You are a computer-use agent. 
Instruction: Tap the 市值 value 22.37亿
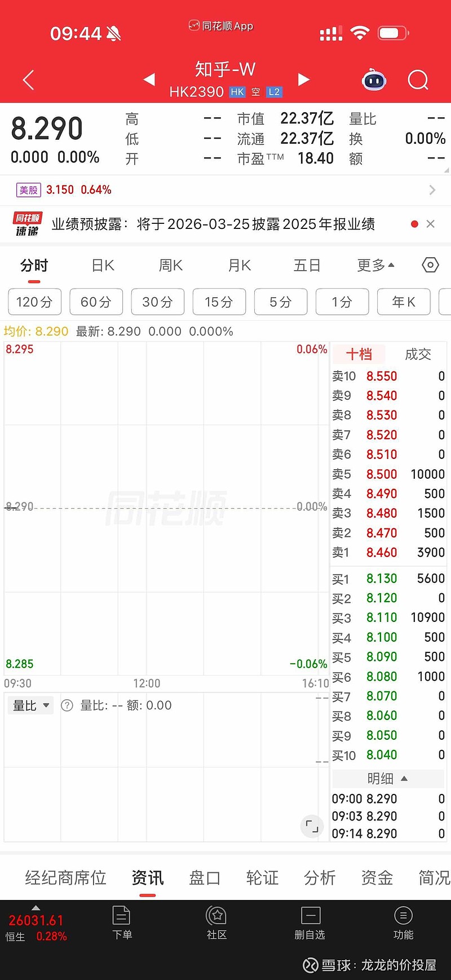tap(307, 118)
